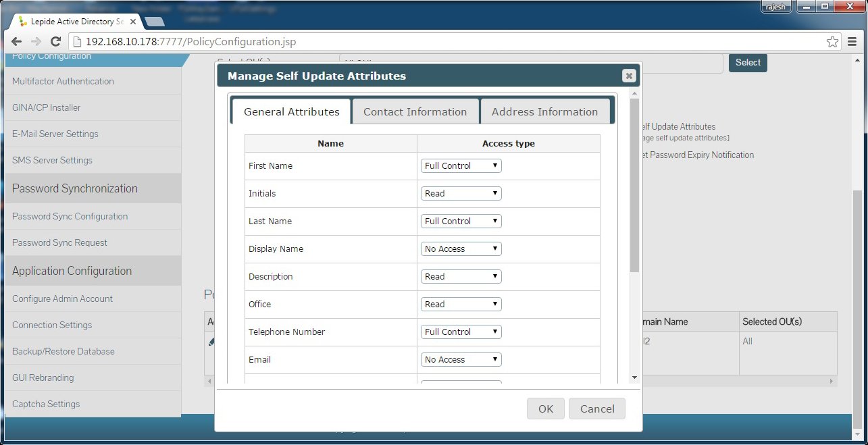Switch to Contact Information tab

coord(415,111)
